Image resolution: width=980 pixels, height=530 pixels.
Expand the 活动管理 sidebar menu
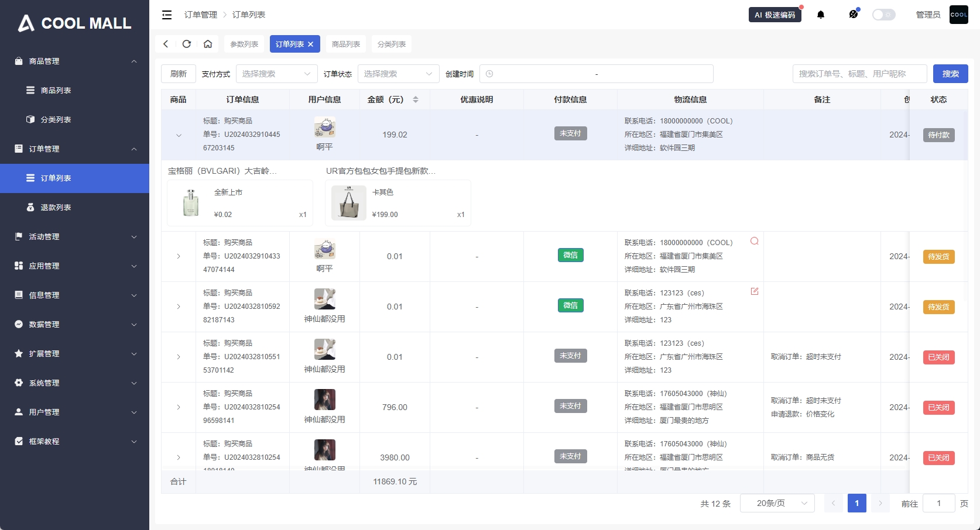(74, 236)
